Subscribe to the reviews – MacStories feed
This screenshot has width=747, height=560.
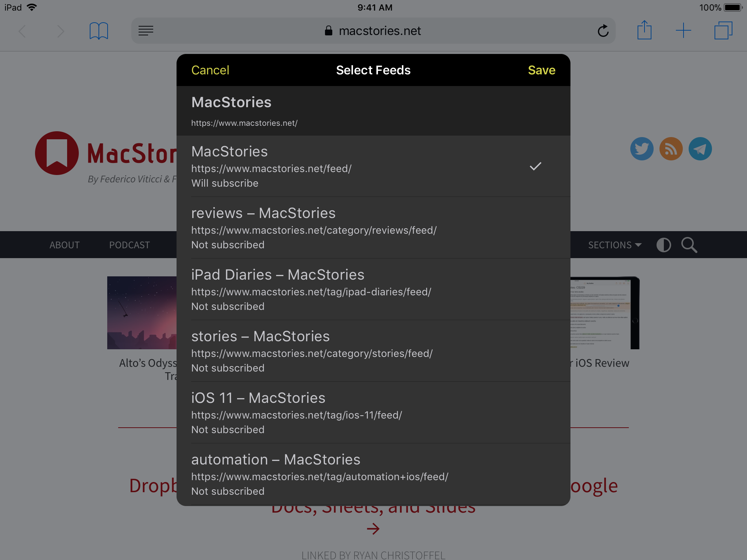(x=373, y=228)
